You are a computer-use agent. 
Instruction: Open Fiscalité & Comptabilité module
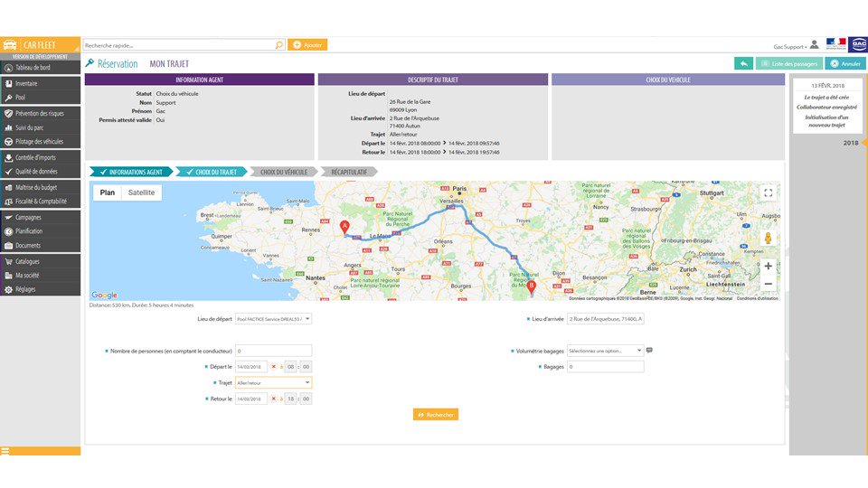(40, 202)
